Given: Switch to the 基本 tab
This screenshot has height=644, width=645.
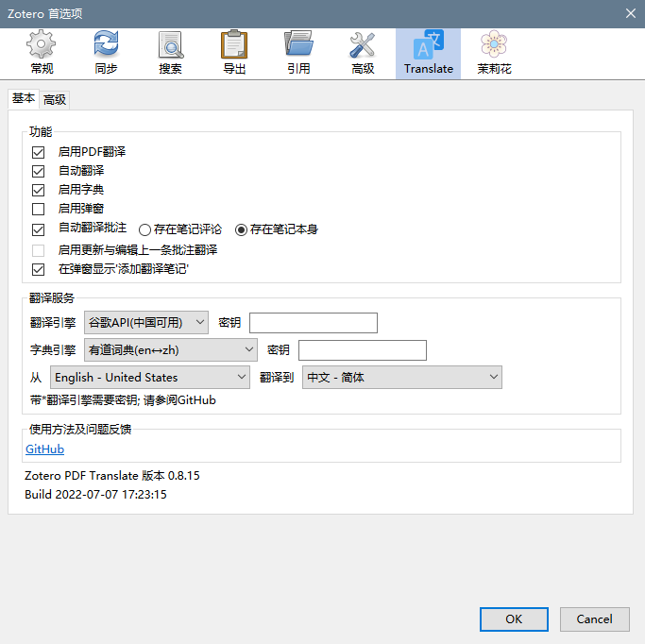Looking at the screenshot, I should [x=24, y=99].
